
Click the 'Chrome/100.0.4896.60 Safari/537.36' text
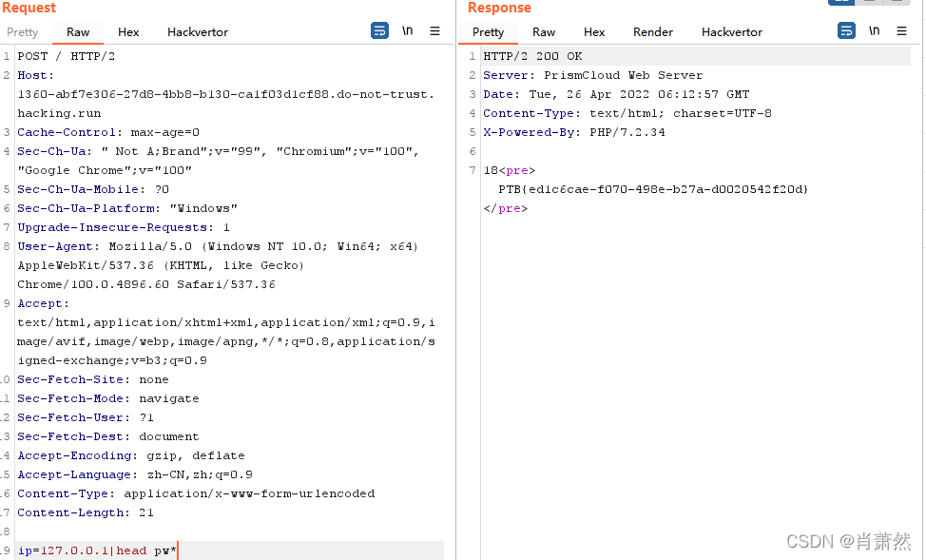point(145,284)
